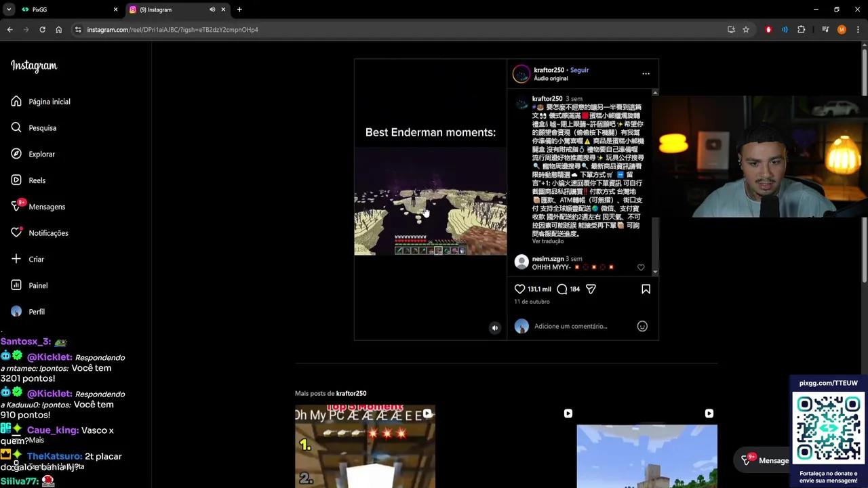Click the 131,1 mil likes count

coord(540,289)
